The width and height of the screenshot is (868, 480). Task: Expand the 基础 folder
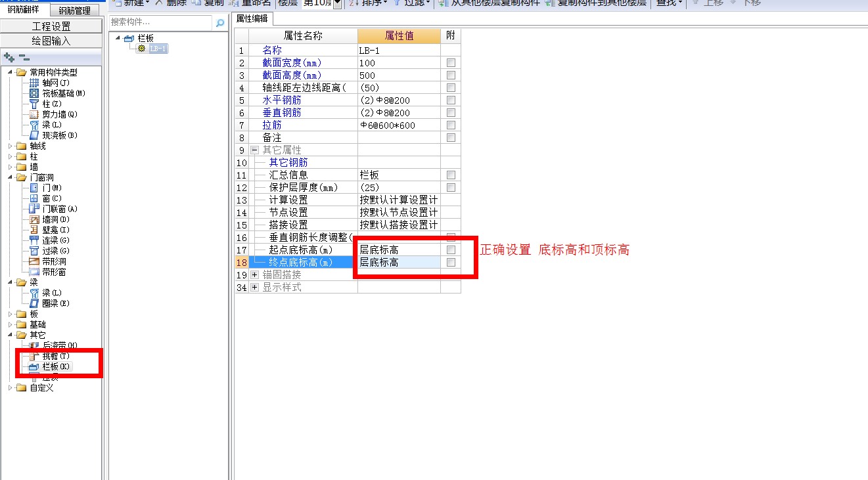(10, 324)
